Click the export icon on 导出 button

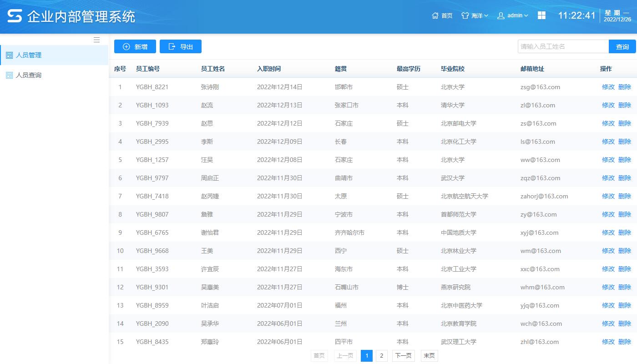click(172, 46)
